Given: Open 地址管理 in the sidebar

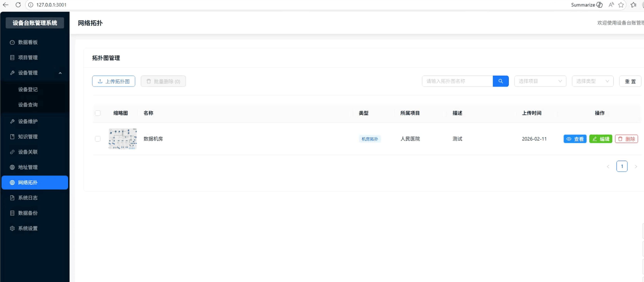Looking at the screenshot, I should click(x=35, y=167).
